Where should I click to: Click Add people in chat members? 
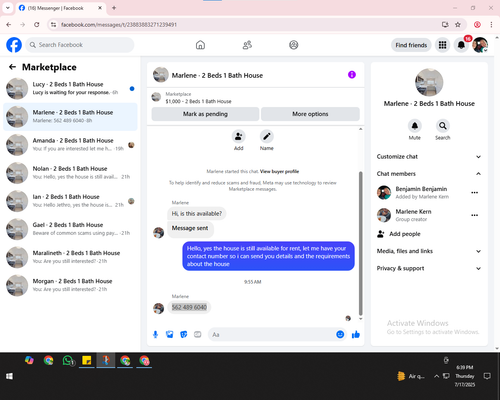pos(399,234)
